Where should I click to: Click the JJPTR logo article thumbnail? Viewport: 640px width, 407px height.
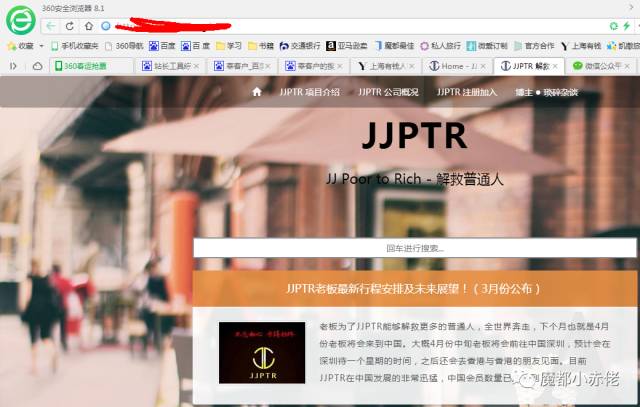262,353
